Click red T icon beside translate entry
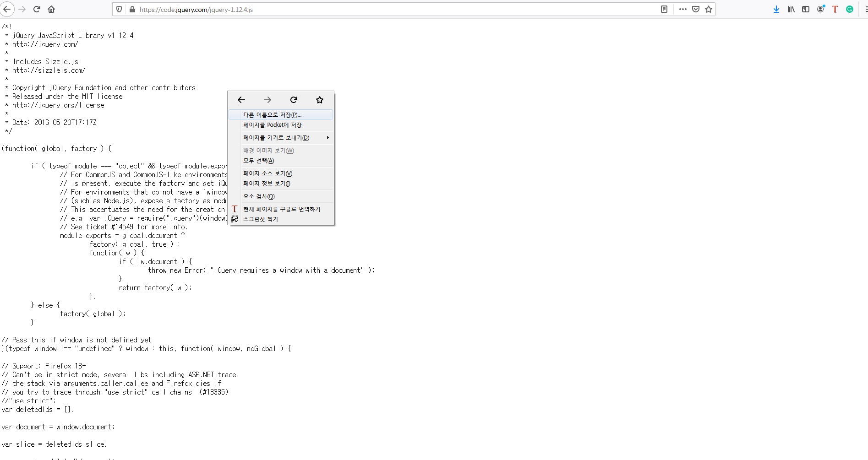 click(235, 209)
